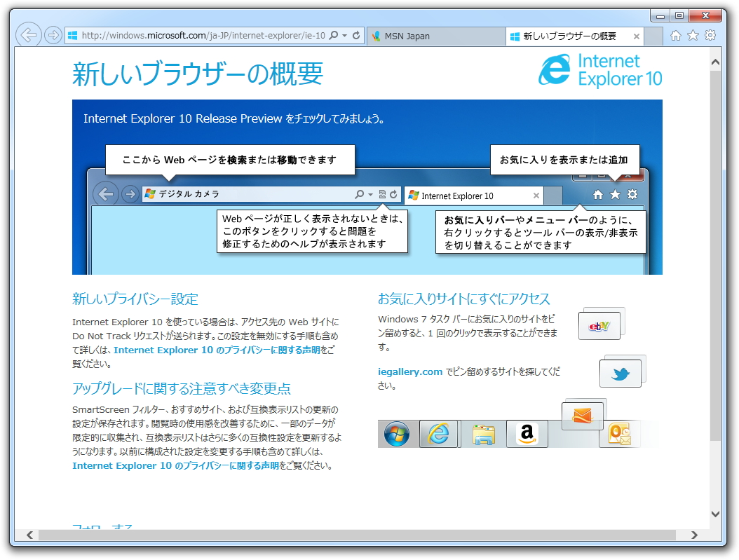Click inside the browser address bar
The height and width of the screenshot is (560, 739).
tap(196, 35)
